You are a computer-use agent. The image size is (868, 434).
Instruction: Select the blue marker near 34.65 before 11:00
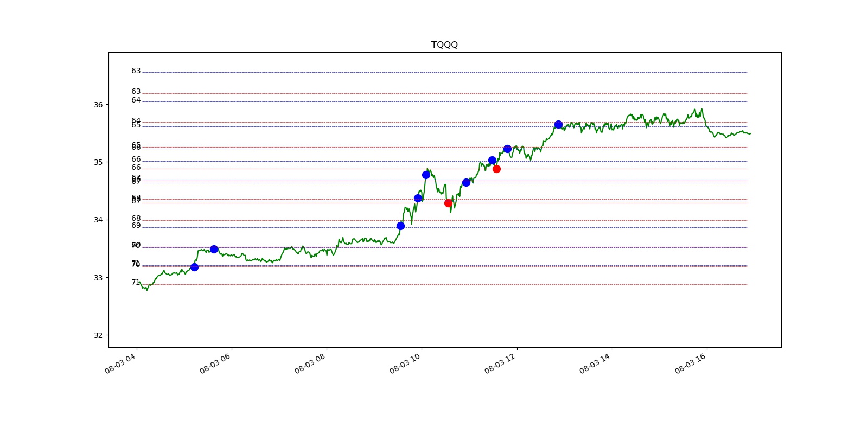click(466, 182)
